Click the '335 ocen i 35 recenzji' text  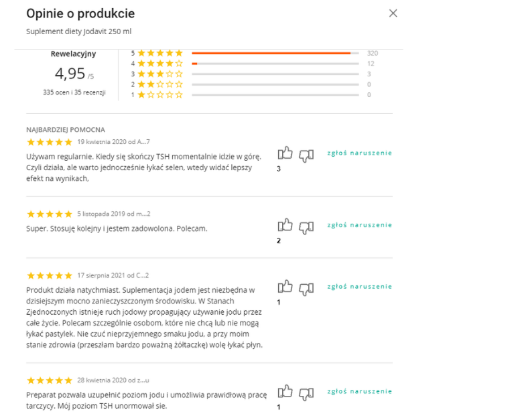(x=74, y=92)
